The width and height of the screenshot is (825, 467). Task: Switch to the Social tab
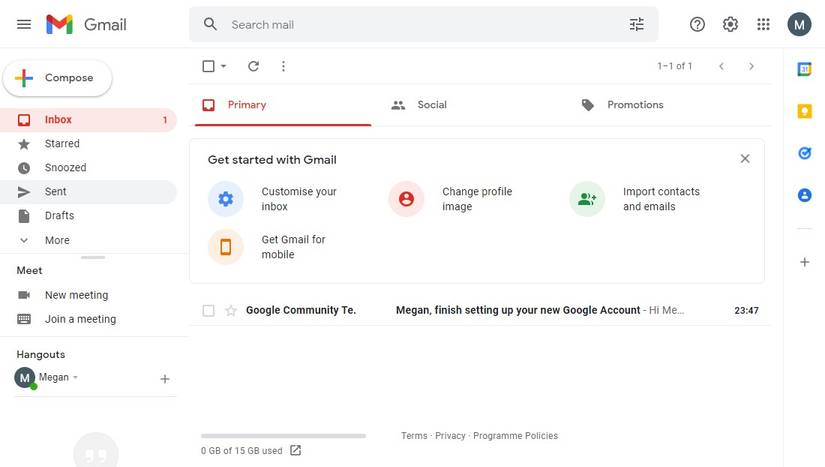tap(431, 105)
